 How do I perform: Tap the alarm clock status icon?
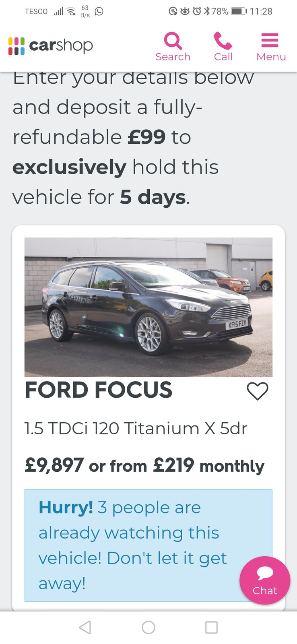196,11
